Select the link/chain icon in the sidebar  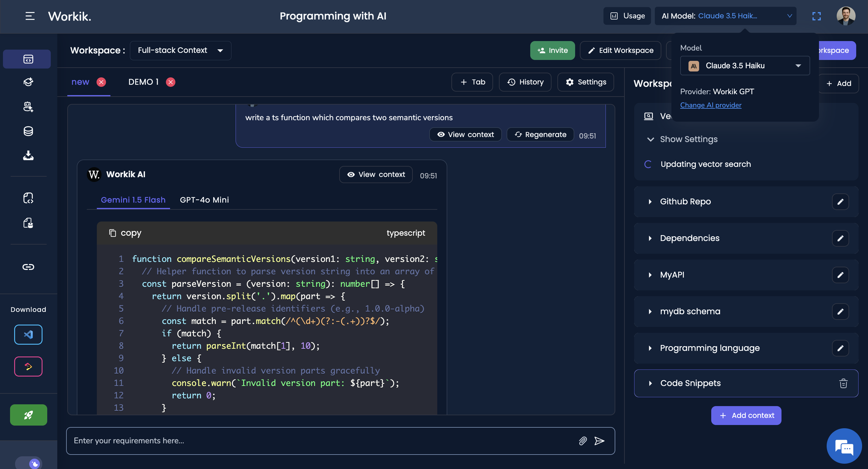pos(28,266)
